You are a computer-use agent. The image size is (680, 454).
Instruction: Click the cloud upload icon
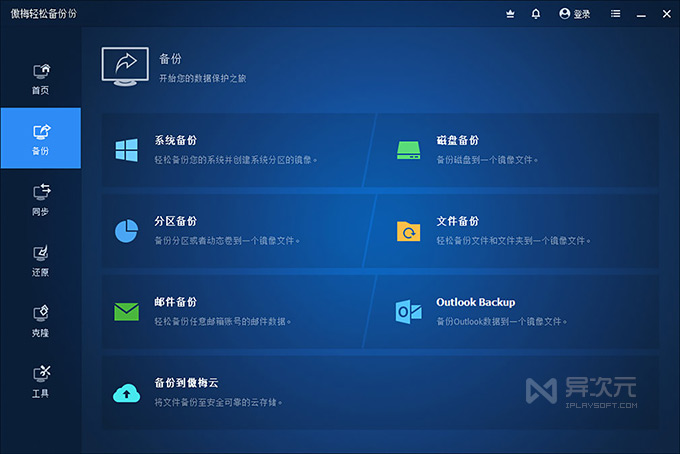[127, 393]
